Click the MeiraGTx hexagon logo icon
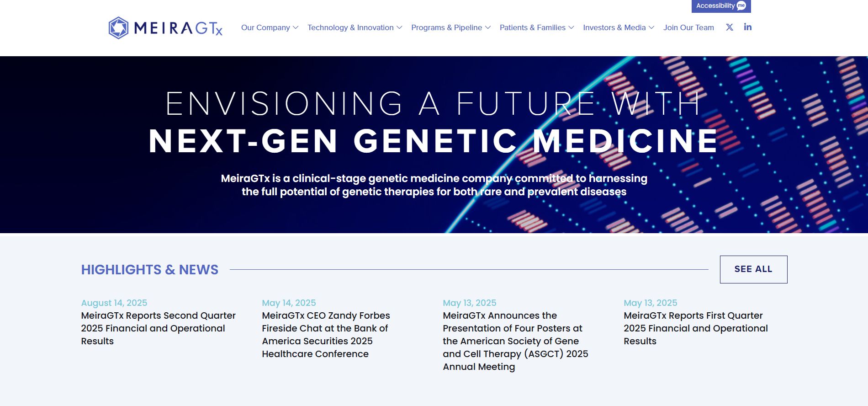The height and width of the screenshot is (406, 868). (118, 28)
